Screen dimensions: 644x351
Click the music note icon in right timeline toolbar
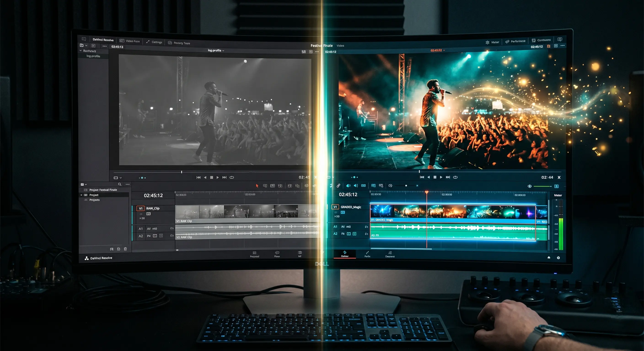pyautogui.click(x=331, y=186)
